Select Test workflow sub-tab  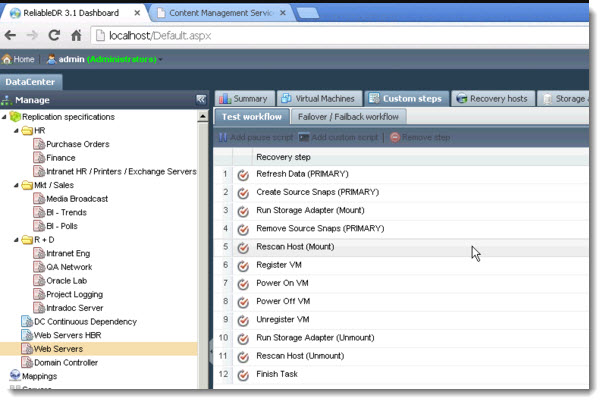[x=252, y=117]
